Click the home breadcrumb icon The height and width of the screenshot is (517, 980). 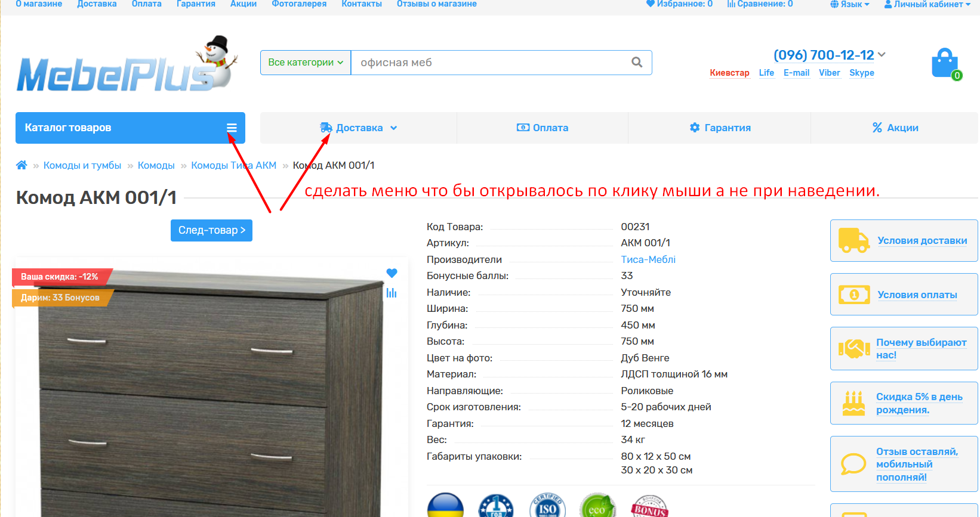[21, 165]
